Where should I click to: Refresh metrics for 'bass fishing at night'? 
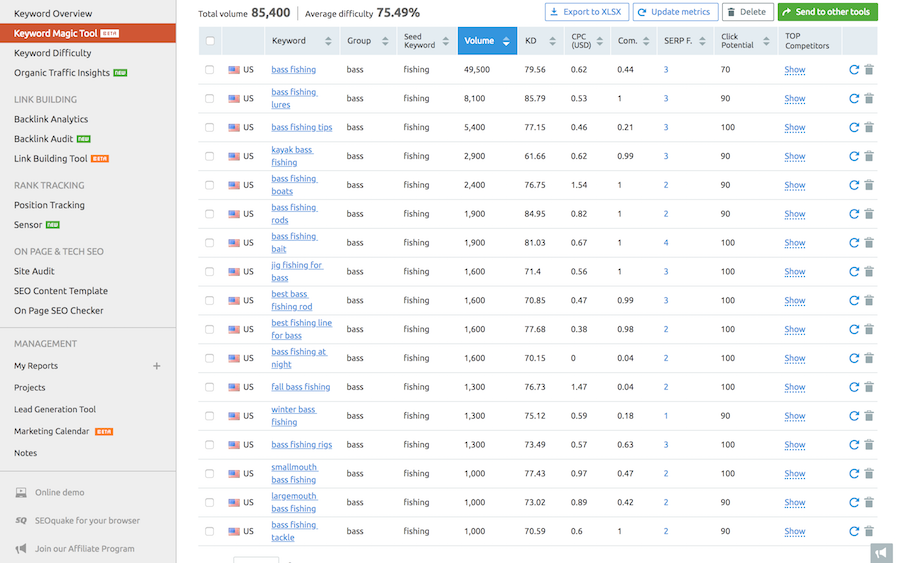tap(854, 358)
